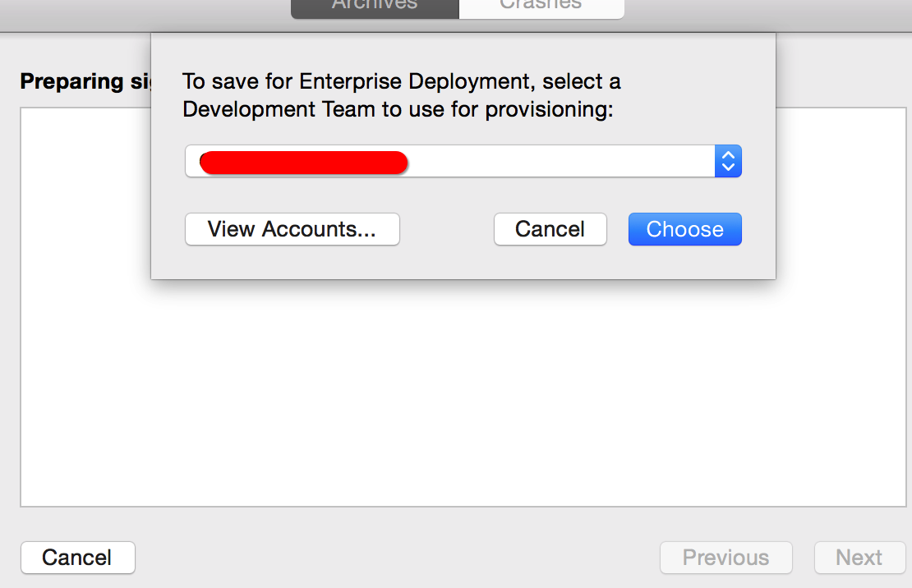Click the upward chevron of the team selector
Viewport: 912px width, 588px height.
[x=728, y=154]
